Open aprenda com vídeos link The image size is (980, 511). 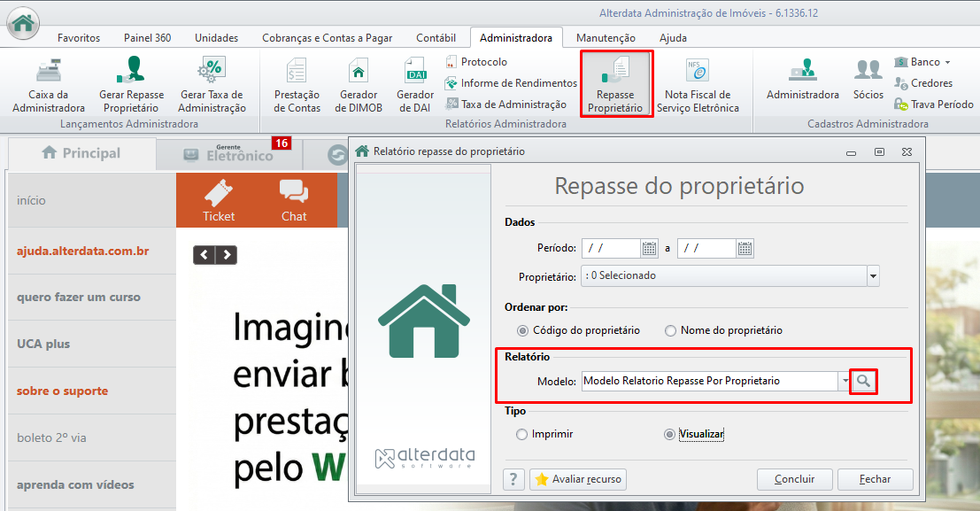click(75, 484)
